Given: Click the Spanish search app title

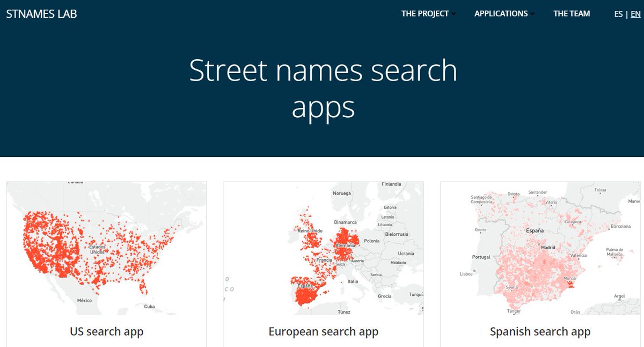Looking at the screenshot, I should coord(540,331).
